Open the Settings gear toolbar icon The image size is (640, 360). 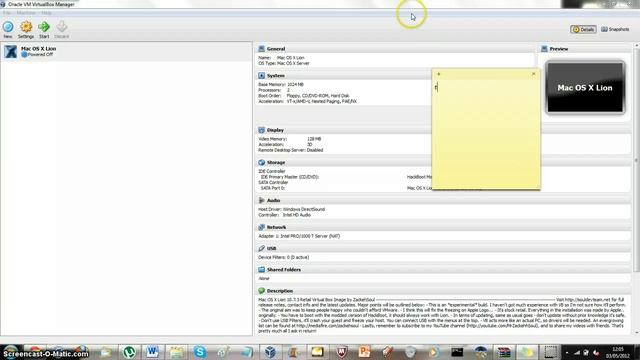(x=26, y=27)
